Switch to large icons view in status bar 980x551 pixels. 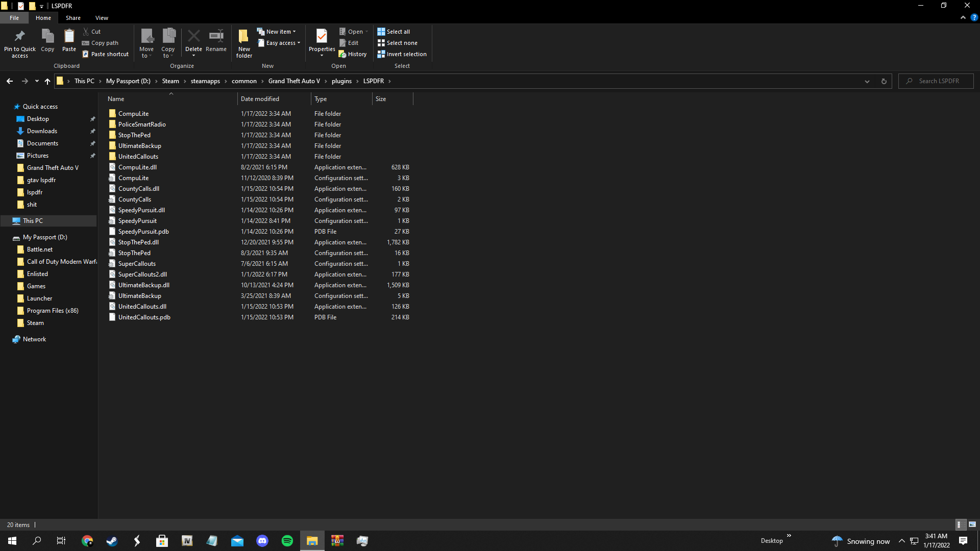(972, 524)
